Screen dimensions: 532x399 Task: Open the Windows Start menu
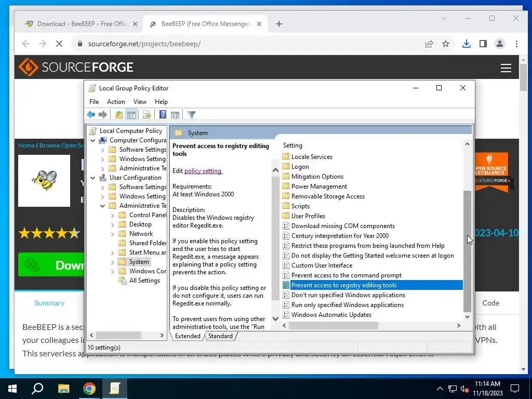pyautogui.click(x=12, y=389)
